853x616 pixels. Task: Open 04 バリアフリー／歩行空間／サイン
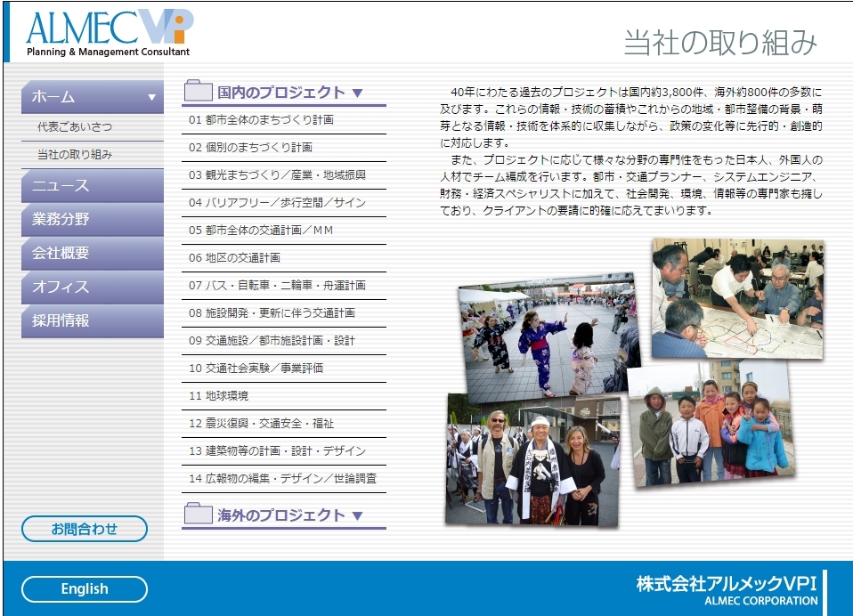point(284,203)
